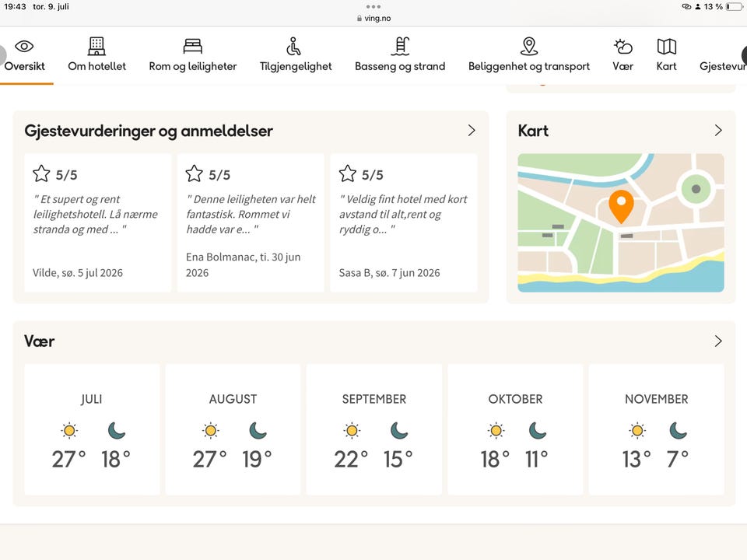Click the moon icon under NOVEMBER
The image size is (747, 560).
coord(678,430)
